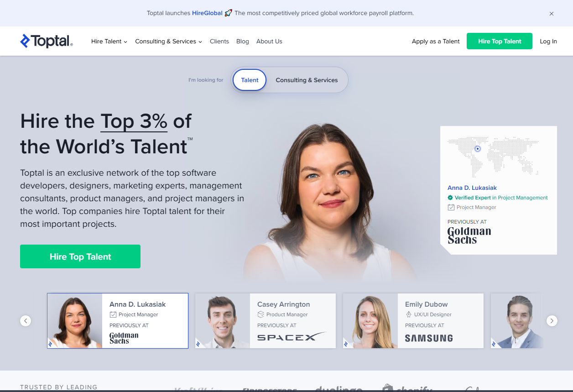This screenshot has width=573, height=392.
Task: Select About Us in the navigation
Action: [x=269, y=41]
